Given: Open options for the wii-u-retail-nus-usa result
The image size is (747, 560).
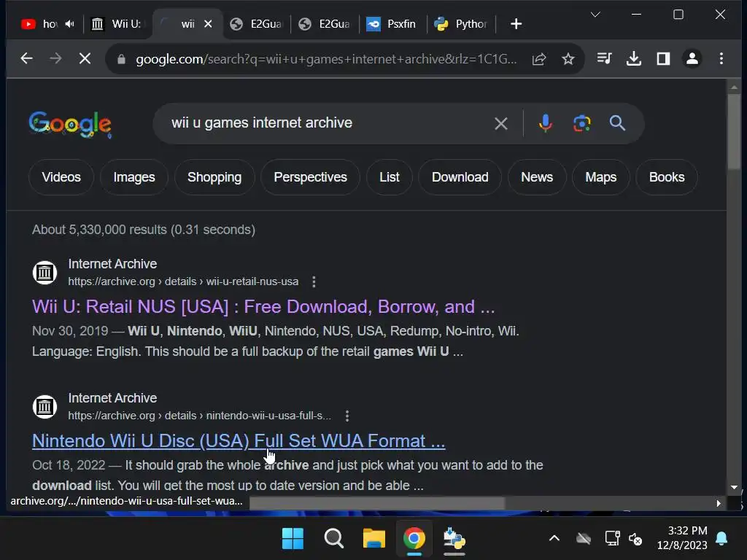Looking at the screenshot, I should (x=314, y=281).
